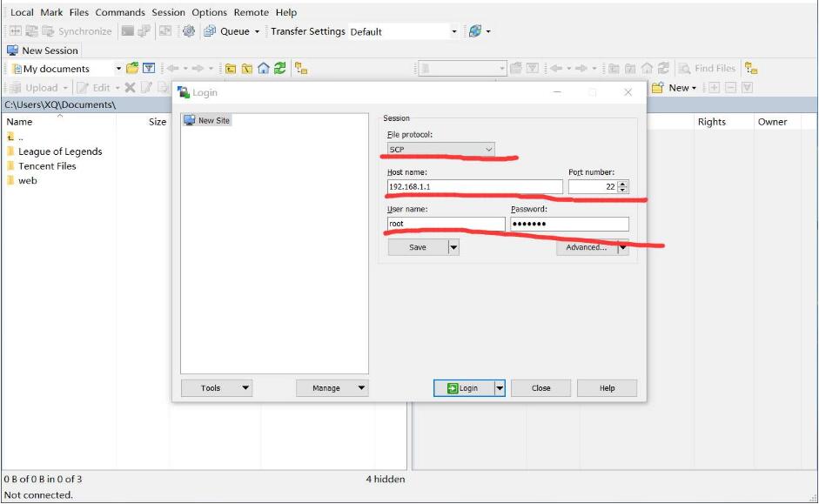
Task: Open the Remote menu
Action: [x=252, y=12]
